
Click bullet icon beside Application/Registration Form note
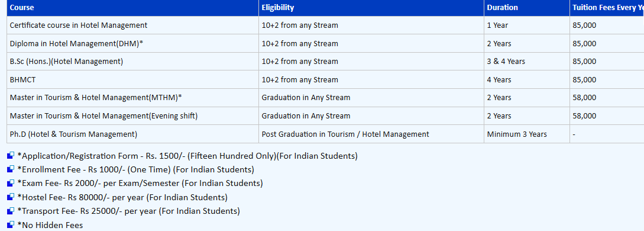click(x=11, y=156)
